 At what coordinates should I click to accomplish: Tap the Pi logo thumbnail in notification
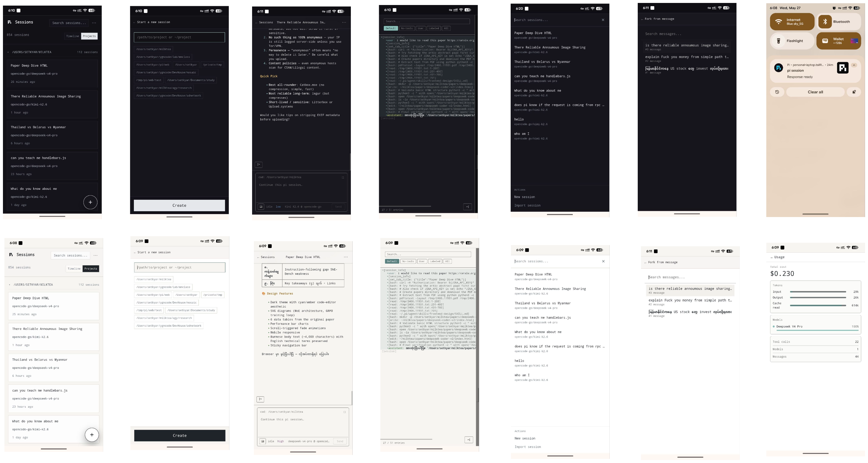point(843,68)
